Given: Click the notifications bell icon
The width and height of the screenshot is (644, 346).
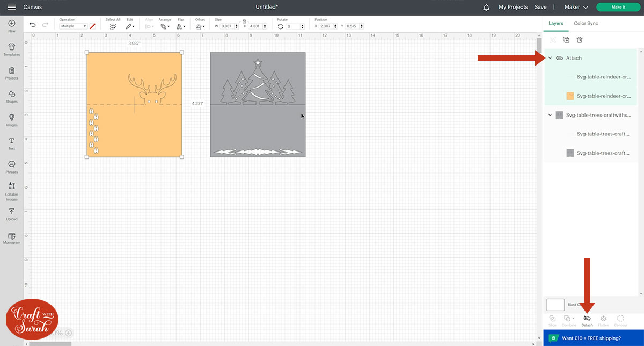Looking at the screenshot, I should (486, 8).
